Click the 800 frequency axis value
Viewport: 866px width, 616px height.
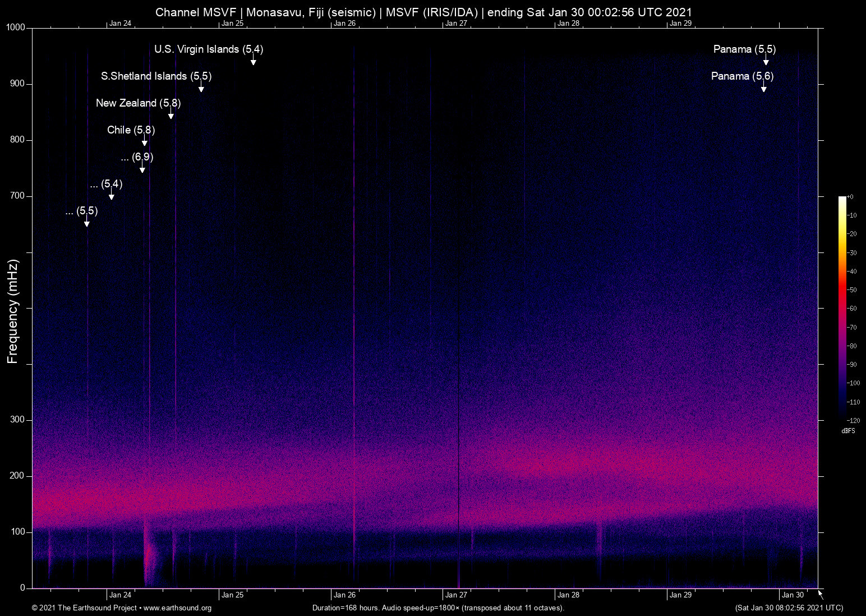pyautogui.click(x=18, y=140)
